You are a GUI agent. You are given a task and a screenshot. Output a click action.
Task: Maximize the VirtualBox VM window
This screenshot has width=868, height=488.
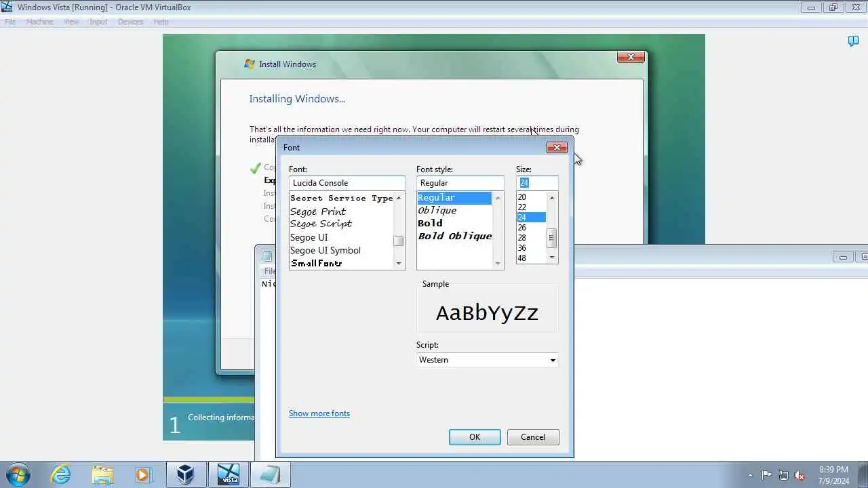coord(833,7)
